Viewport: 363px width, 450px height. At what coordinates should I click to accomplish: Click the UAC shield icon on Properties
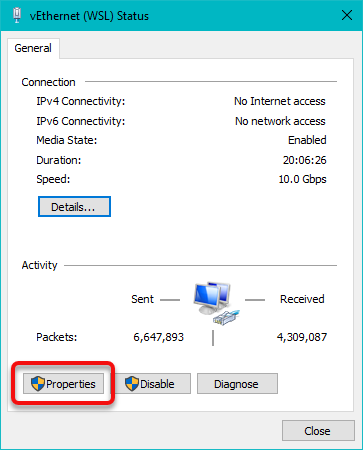38,384
